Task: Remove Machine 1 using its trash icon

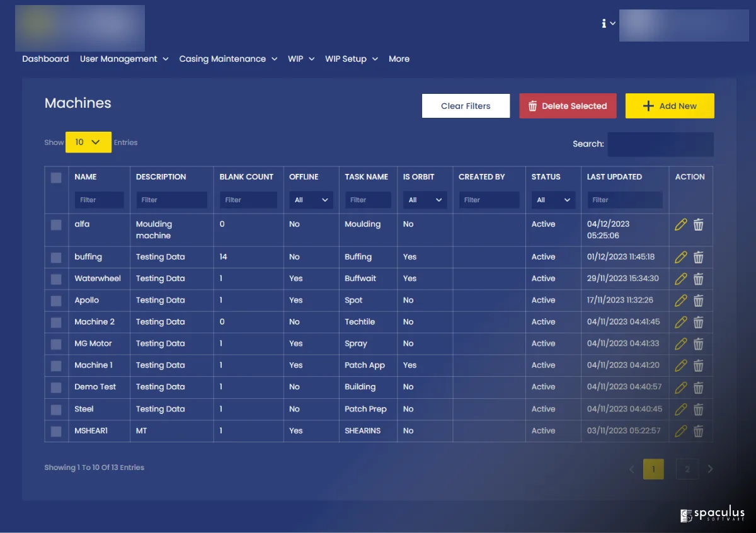Action: point(698,365)
